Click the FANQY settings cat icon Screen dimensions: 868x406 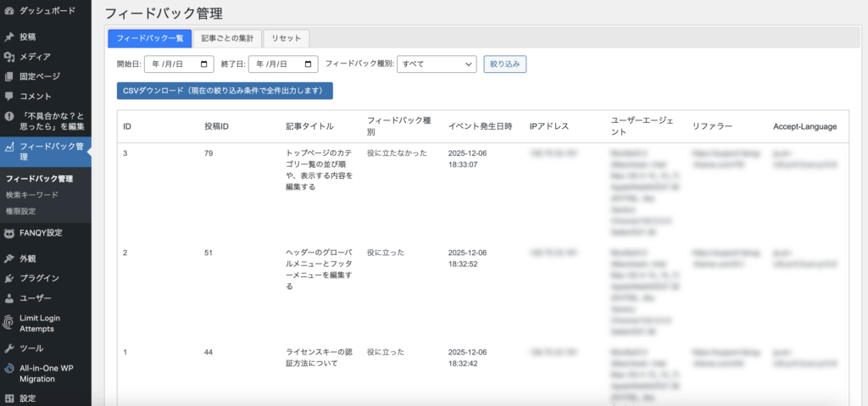point(8,233)
